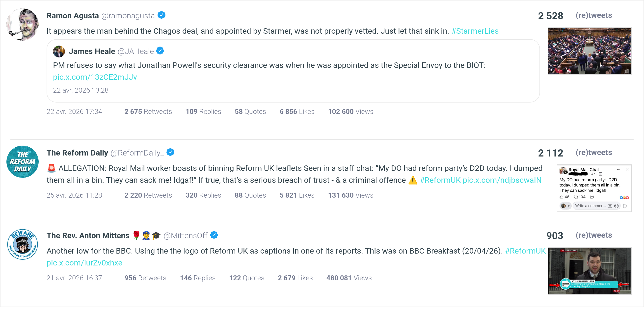Open the House of Commons photo thumbnail
This screenshot has width=644, height=313.
click(x=589, y=51)
